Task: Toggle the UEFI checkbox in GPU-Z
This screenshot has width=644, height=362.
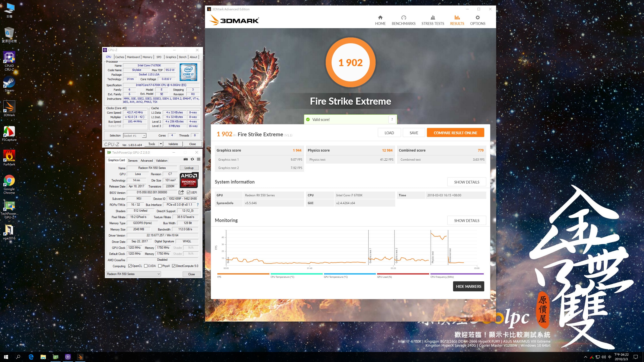Action: pyautogui.click(x=188, y=193)
